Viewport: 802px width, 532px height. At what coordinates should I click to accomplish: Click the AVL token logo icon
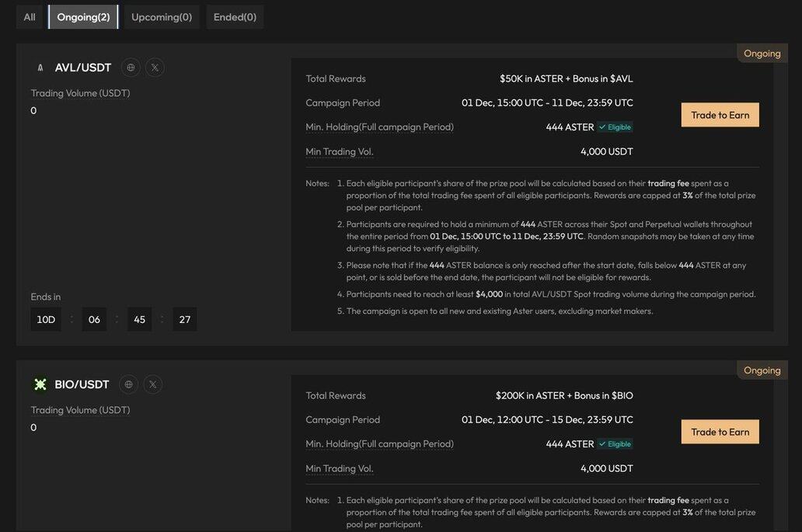[x=40, y=68]
